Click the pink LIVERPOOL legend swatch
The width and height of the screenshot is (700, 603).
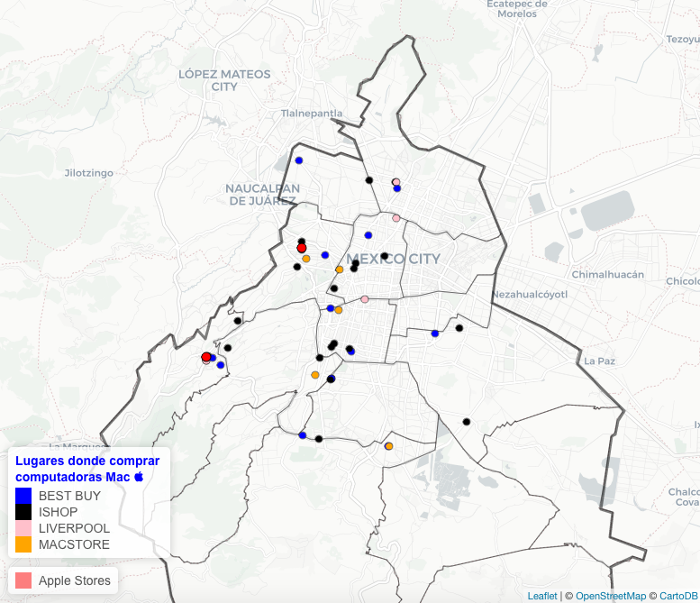(x=23, y=528)
